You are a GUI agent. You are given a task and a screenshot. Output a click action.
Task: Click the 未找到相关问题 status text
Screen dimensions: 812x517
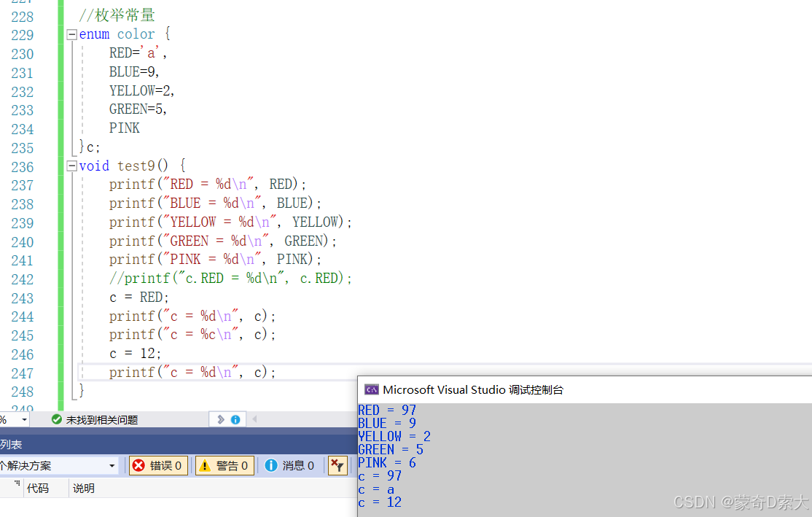102,419
